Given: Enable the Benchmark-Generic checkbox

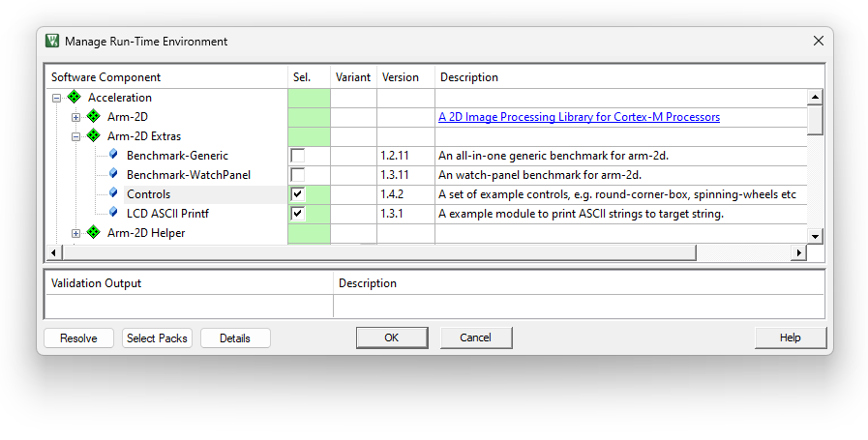Looking at the screenshot, I should click(298, 156).
